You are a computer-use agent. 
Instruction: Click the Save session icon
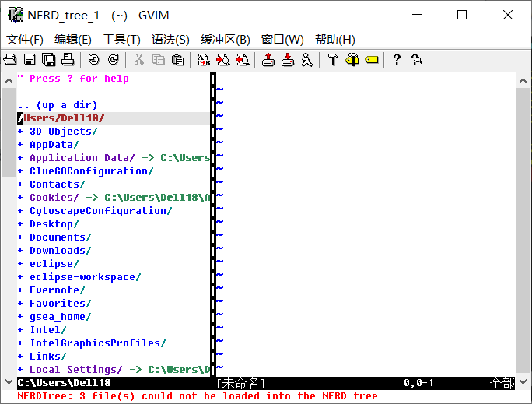click(288, 60)
